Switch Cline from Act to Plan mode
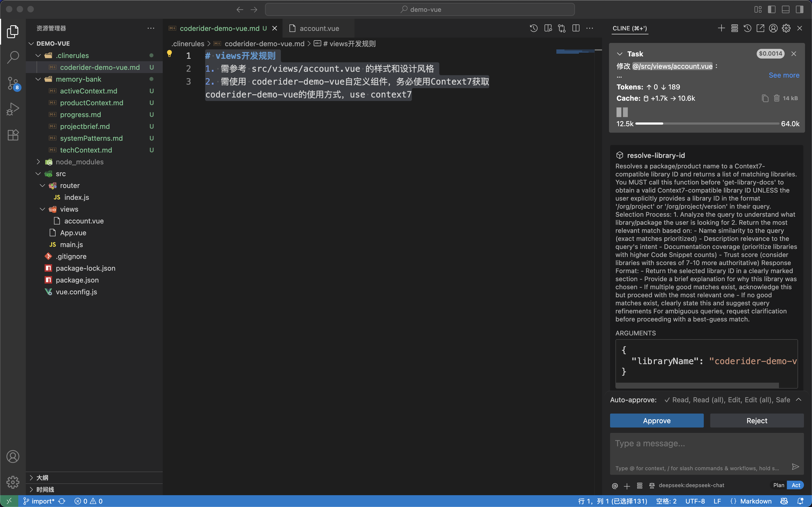This screenshot has height=507, width=812. pyautogui.click(x=778, y=485)
